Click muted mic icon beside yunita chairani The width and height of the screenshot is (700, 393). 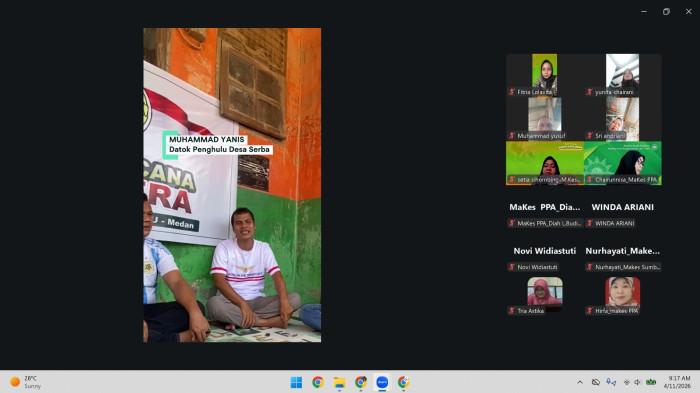tap(589, 92)
